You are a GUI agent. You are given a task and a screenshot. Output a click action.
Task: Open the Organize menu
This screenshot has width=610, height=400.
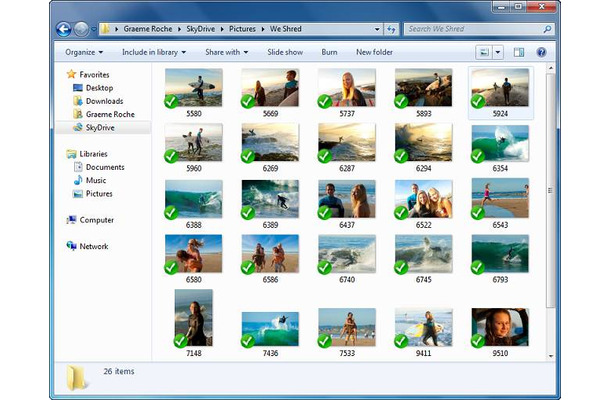click(84, 52)
